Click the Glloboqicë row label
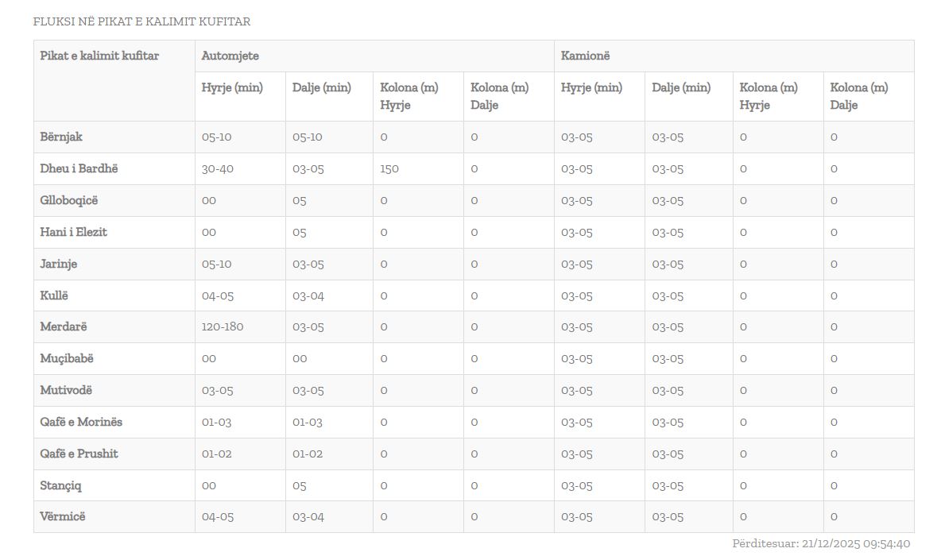 tap(69, 200)
